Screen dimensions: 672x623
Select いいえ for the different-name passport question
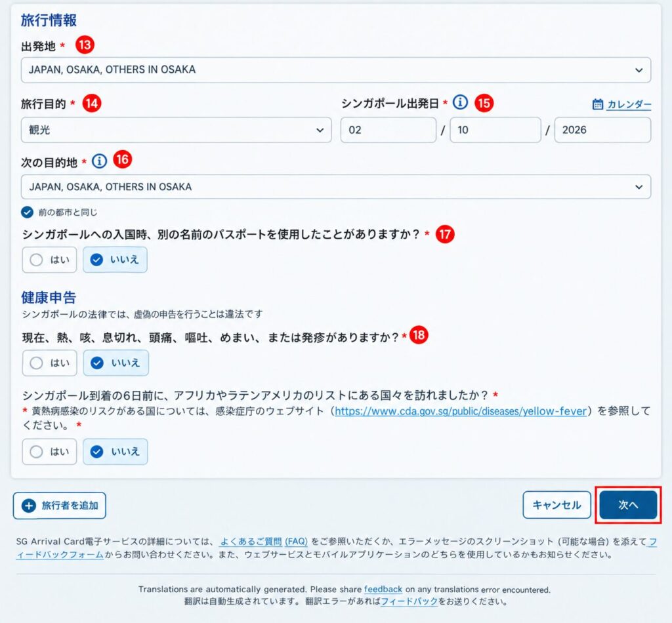(x=115, y=260)
